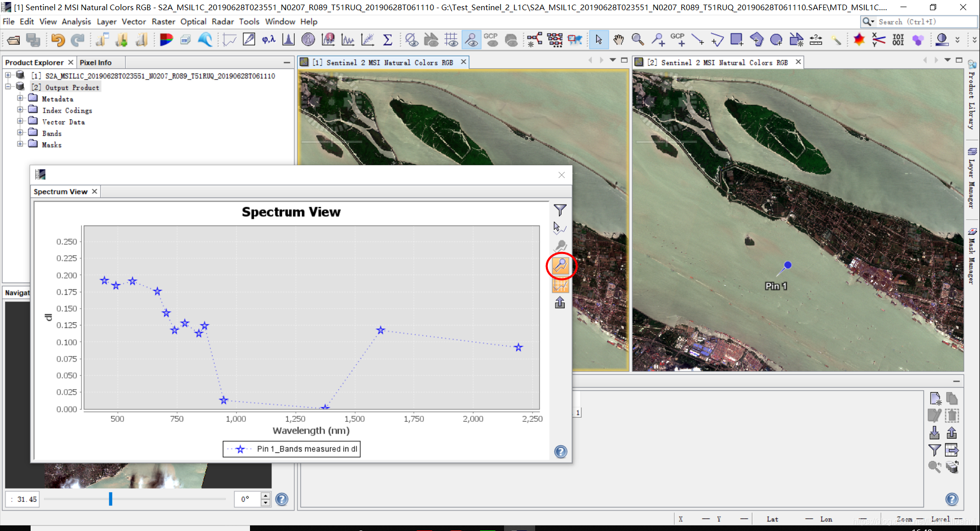Screen dimensions: 980x531
Task: Collapse the [2] Output Product node
Action: click(x=8, y=87)
